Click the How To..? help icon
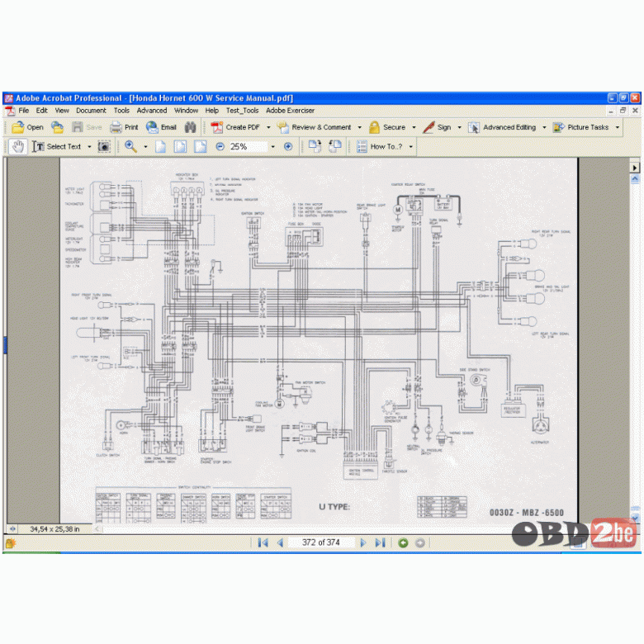The width and height of the screenshot is (644, 644). pyautogui.click(x=362, y=147)
